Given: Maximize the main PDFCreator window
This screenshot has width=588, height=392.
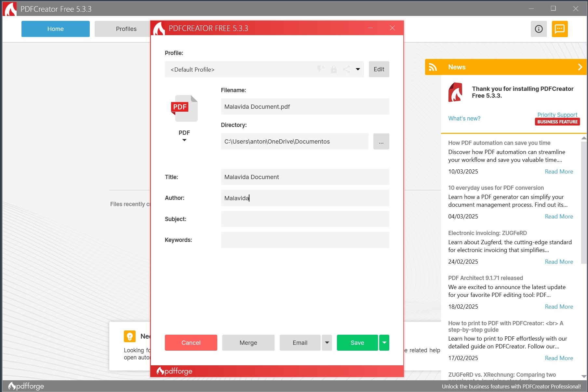Looking at the screenshot, I should [x=553, y=8].
